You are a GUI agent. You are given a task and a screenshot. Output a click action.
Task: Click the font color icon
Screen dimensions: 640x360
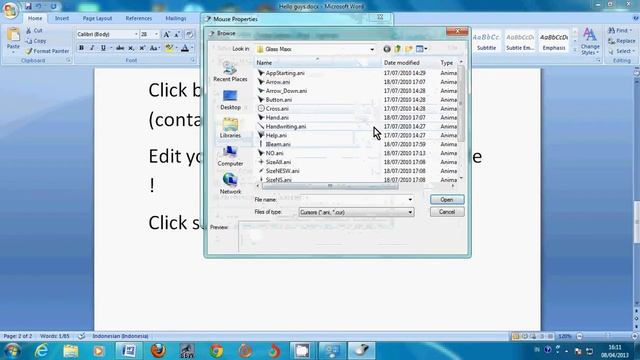pos(184,48)
